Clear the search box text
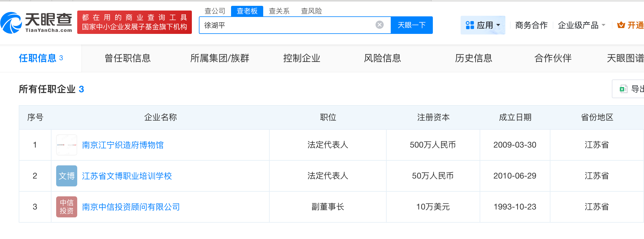This screenshot has width=644, height=239. point(379,25)
